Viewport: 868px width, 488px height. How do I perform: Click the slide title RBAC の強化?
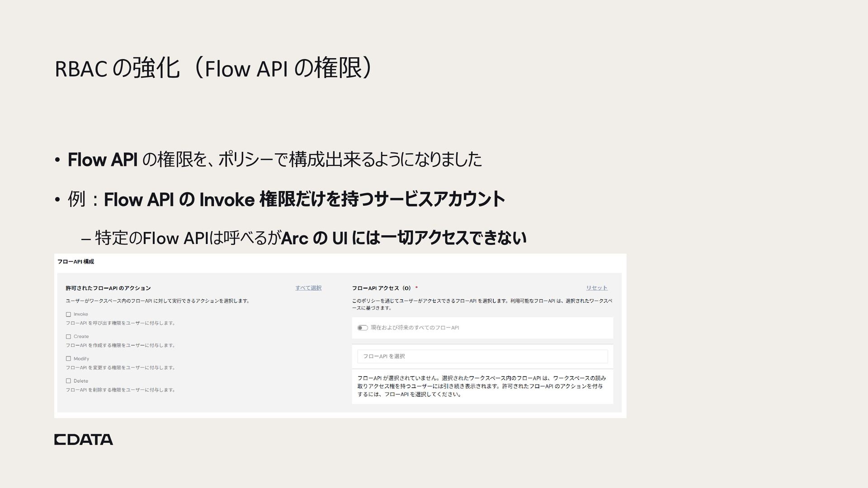tap(213, 69)
